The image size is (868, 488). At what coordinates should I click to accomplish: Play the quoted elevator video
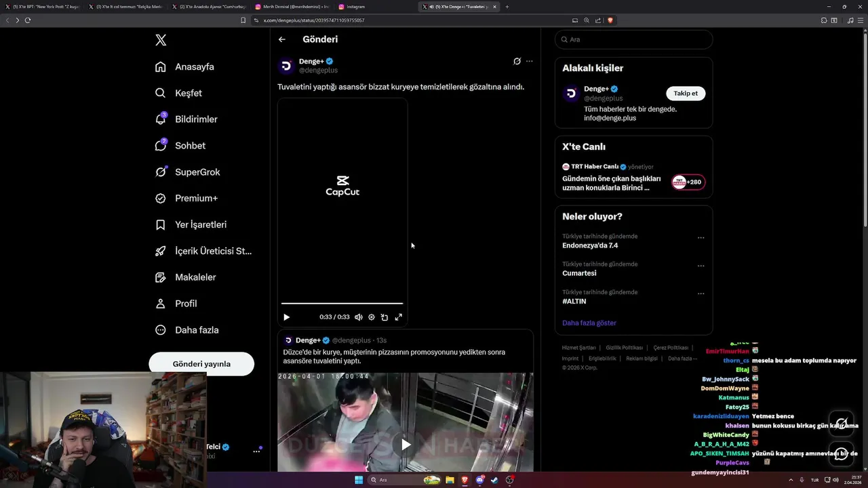pos(406,445)
